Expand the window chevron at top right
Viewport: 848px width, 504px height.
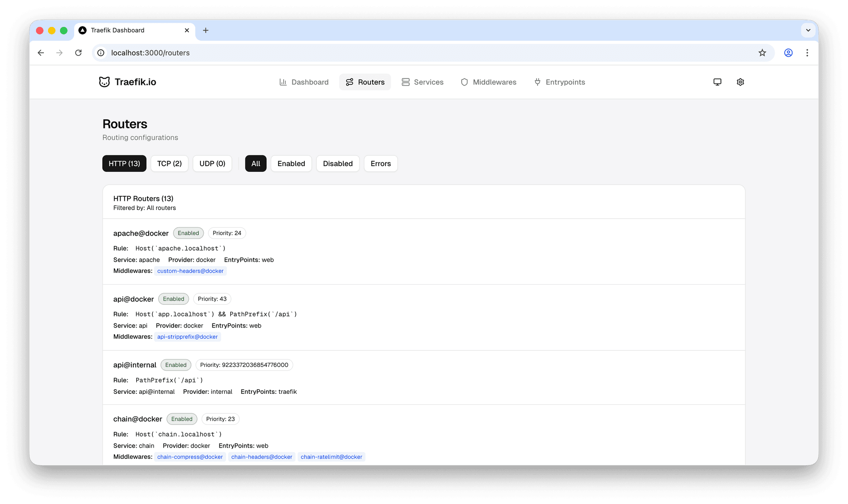(x=808, y=30)
